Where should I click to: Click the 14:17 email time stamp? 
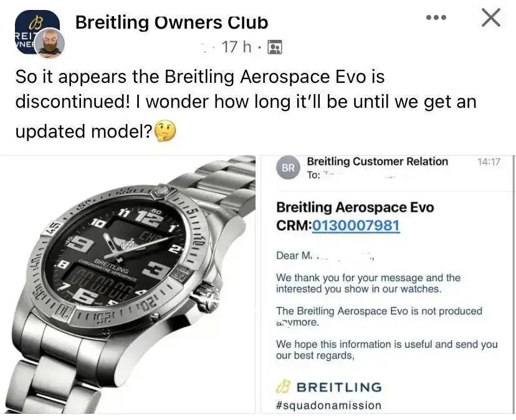click(x=489, y=161)
